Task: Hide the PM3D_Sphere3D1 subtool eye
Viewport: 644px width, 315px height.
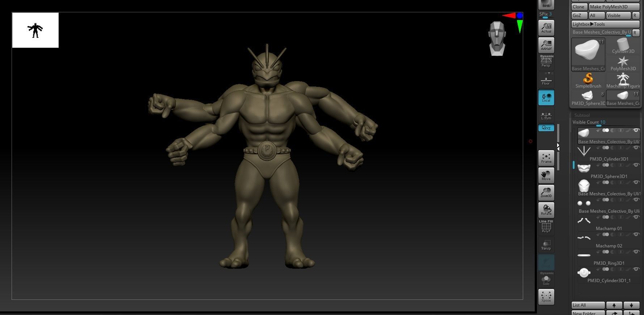Action: point(636,165)
